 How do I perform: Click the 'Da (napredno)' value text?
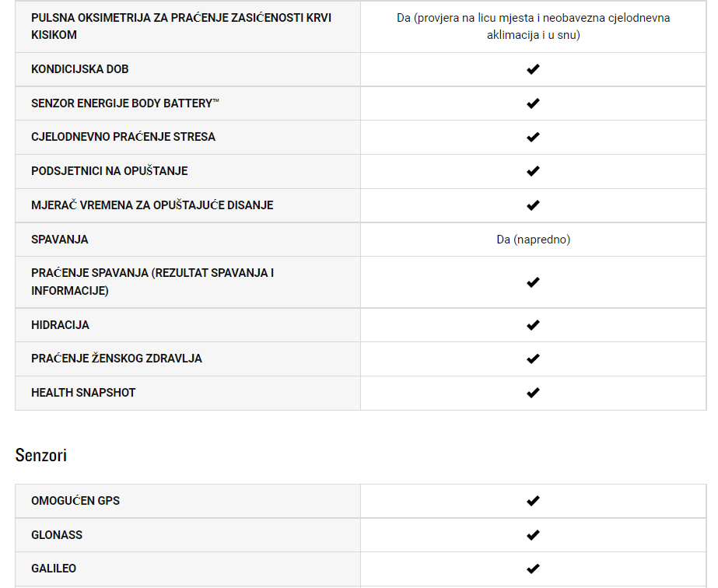pos(534,240)
